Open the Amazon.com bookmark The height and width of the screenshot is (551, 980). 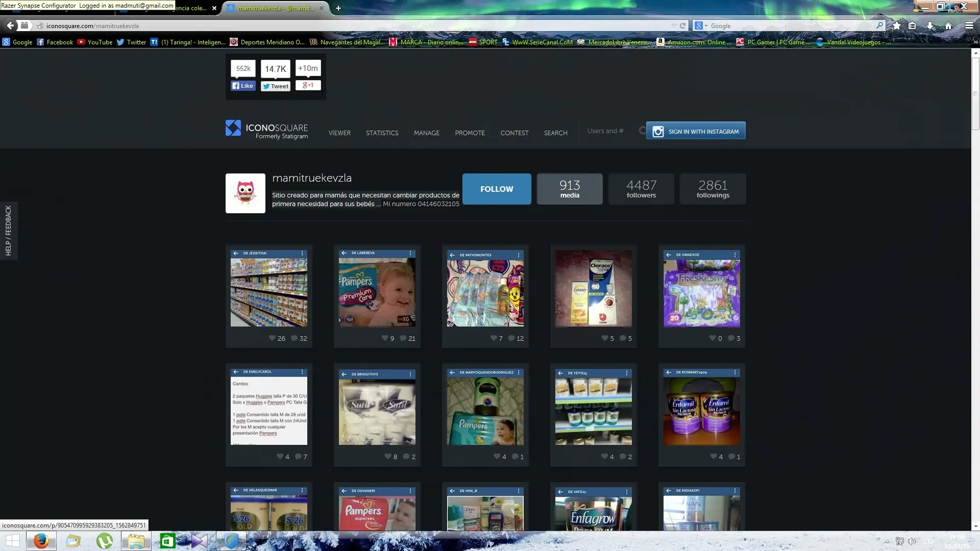click(694, 42)
